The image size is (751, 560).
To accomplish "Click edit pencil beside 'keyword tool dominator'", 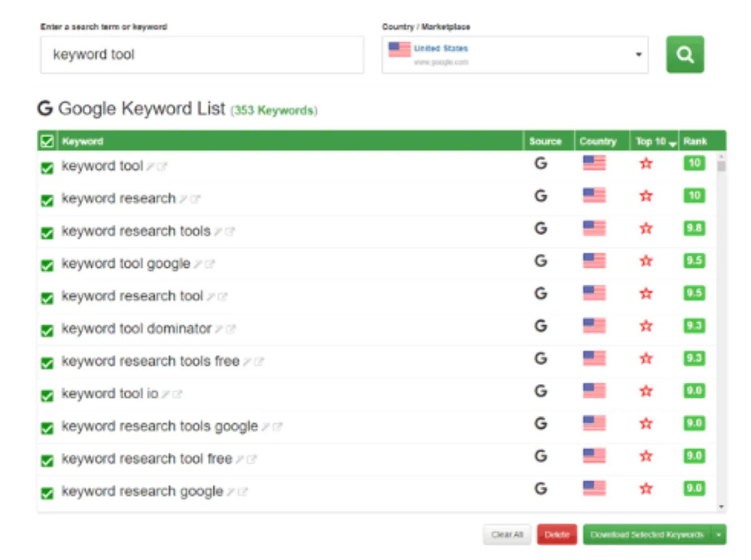I will tap(219, 329).
